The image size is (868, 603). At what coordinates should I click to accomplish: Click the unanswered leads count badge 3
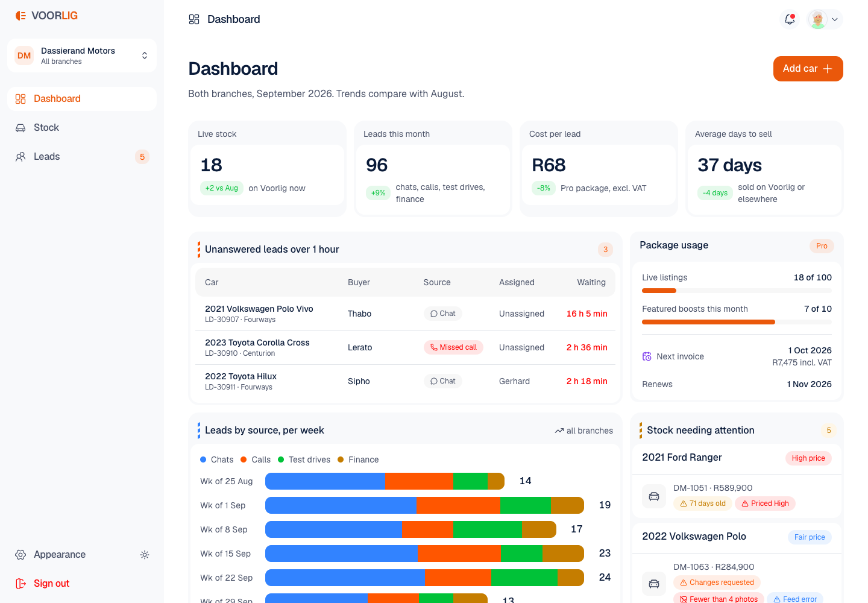[606, 250]
